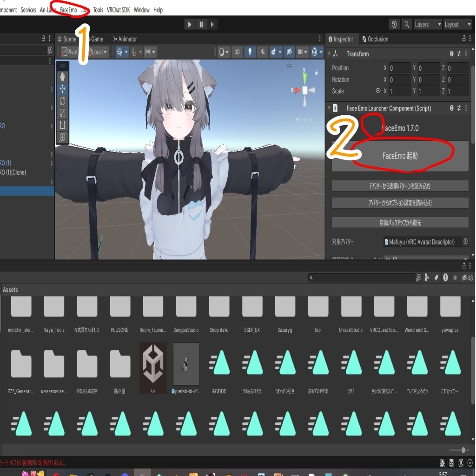Open Undo History clock icon
The width and height of the screenshot is (476, 476).
click(x=394, y=25)
